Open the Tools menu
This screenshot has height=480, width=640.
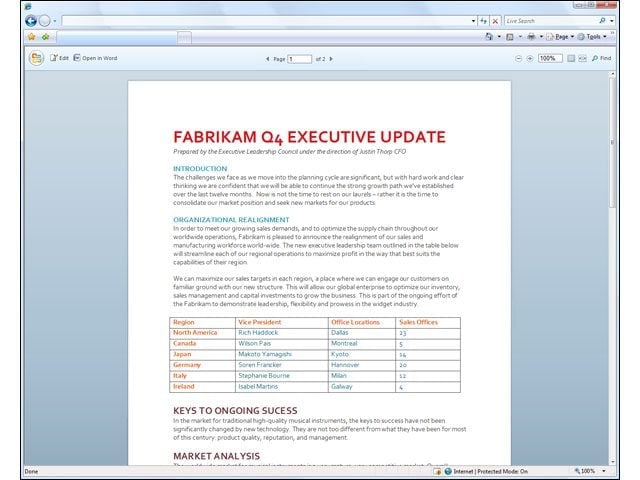(593, 37)
